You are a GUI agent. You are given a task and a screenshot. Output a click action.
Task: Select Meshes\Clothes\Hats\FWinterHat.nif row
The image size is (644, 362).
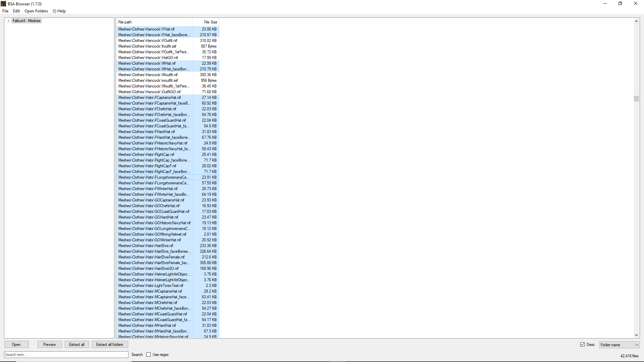[x=168, y=189]
